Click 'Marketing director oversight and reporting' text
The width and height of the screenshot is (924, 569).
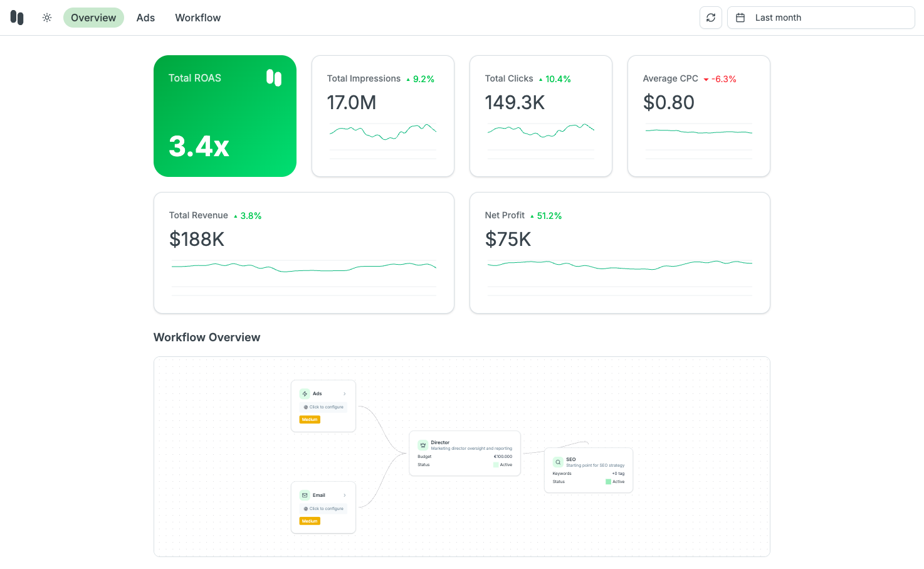[x=471, y=449]
